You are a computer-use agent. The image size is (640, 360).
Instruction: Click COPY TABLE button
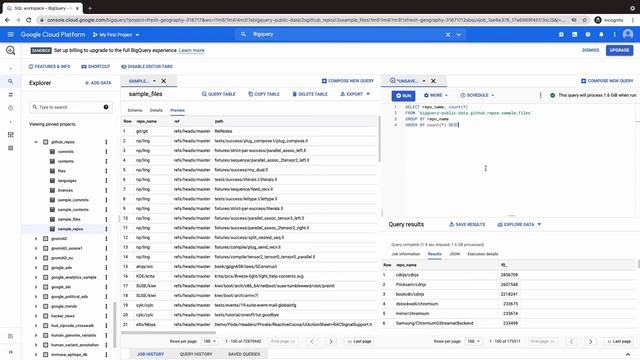(264, 94)
